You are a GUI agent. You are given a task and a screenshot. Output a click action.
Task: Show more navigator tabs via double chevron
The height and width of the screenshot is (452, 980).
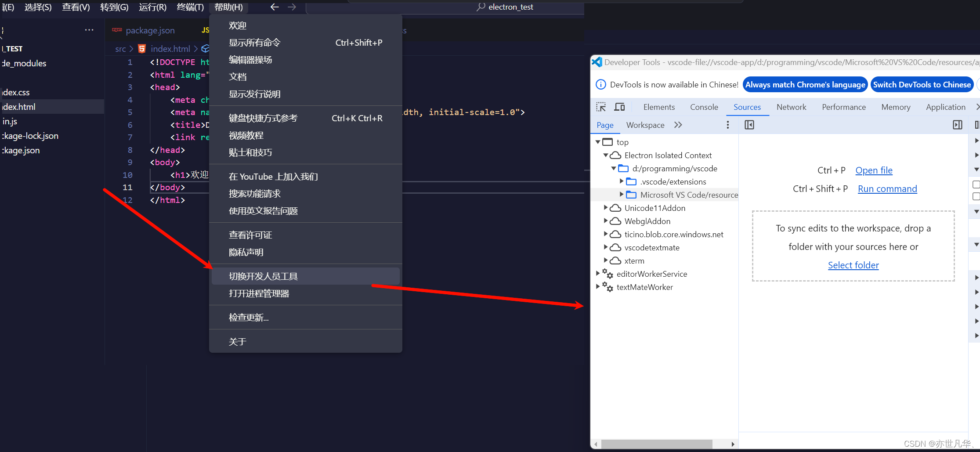click(678, 125)
